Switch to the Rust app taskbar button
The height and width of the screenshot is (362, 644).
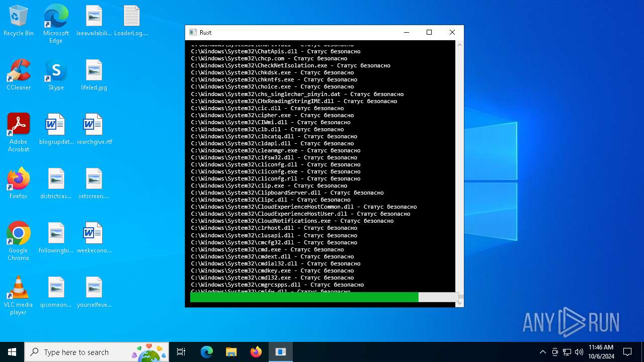[281, 352]
